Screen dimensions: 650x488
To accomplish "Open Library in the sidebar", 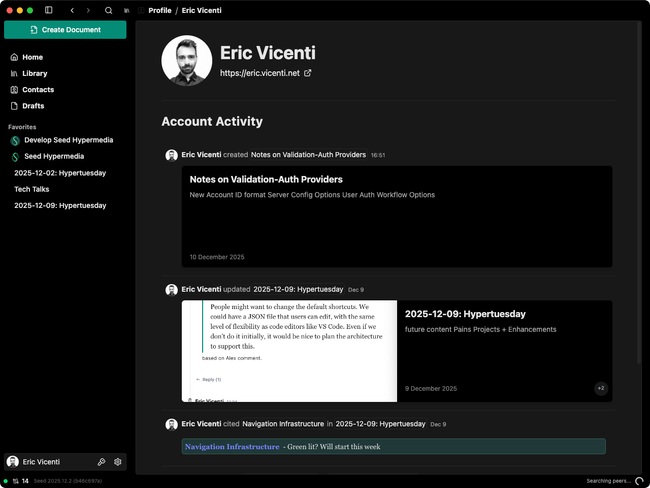I will pyautogui.click(x=34, y=73).
